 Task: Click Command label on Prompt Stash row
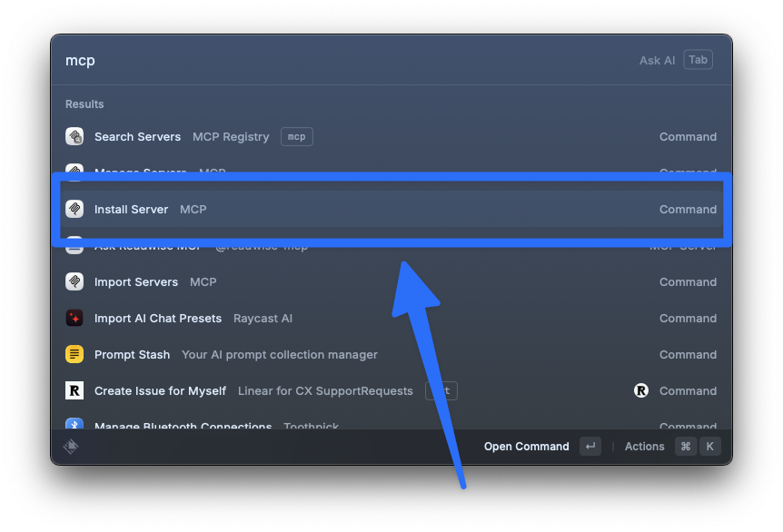pyautogui.click(x=688, y=354)
